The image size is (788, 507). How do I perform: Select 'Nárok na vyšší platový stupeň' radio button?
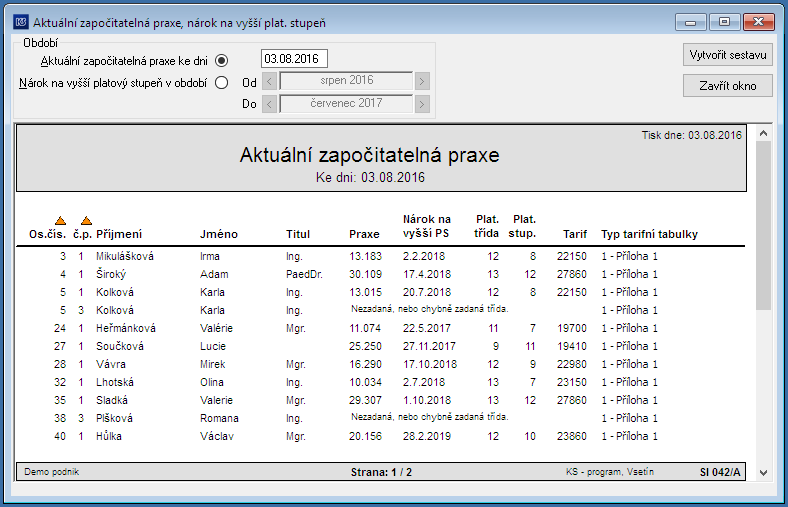pos(222,83)
